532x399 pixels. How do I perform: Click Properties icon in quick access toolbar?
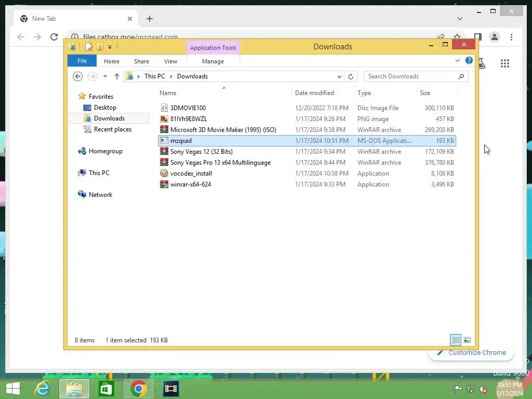pyautogui.click(x=88, y=47)
